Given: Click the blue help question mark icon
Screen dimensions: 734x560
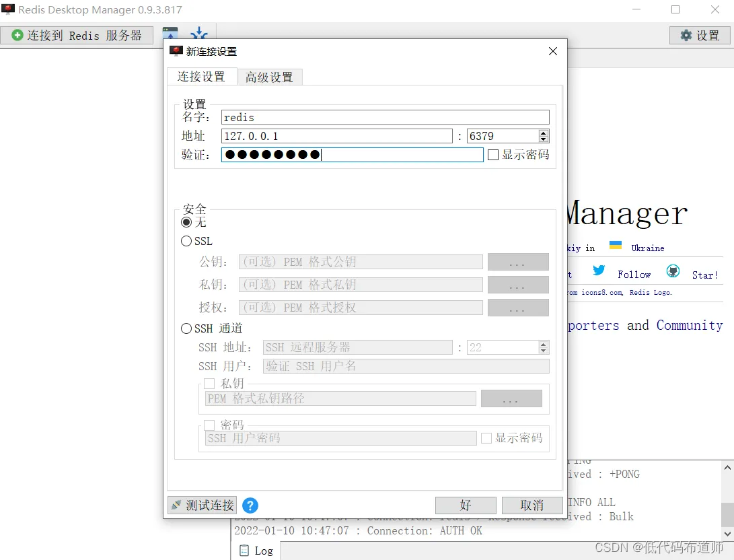Looking at the screenshot, I should 250,505.
